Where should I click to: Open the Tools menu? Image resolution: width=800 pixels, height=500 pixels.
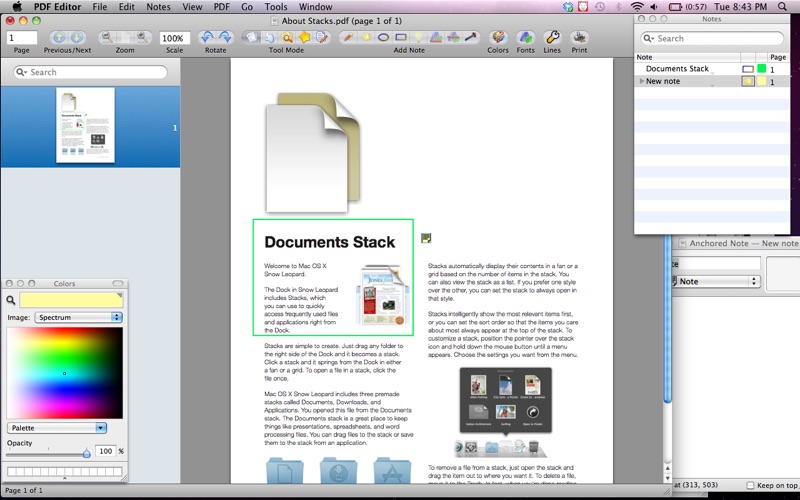pos(276,7)
